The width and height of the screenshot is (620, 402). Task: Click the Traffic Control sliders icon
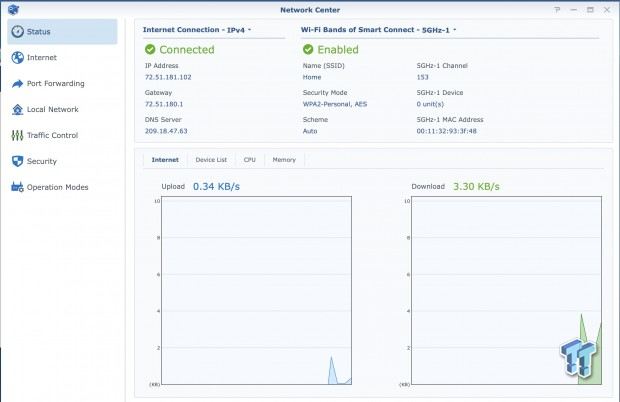(x=17, y=136)
